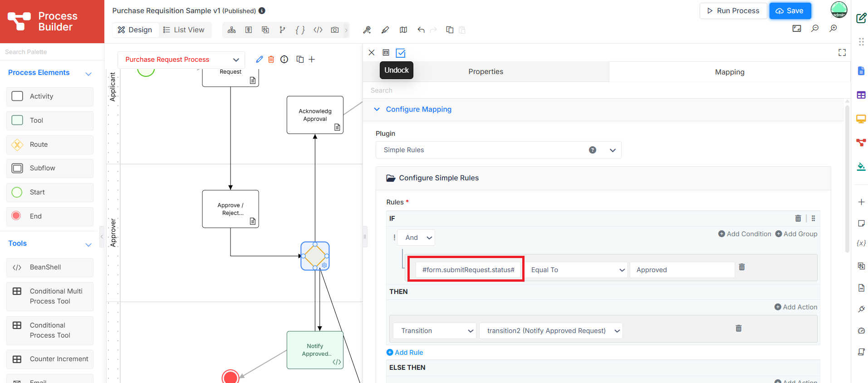Click the undo arrow icon
This screenshot has height=383, width=868.
pyautogui.click(x=421, y=30)
